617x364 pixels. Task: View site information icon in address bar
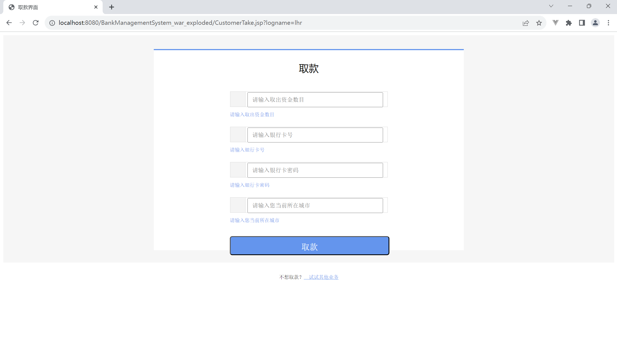(x=52, y=23)
